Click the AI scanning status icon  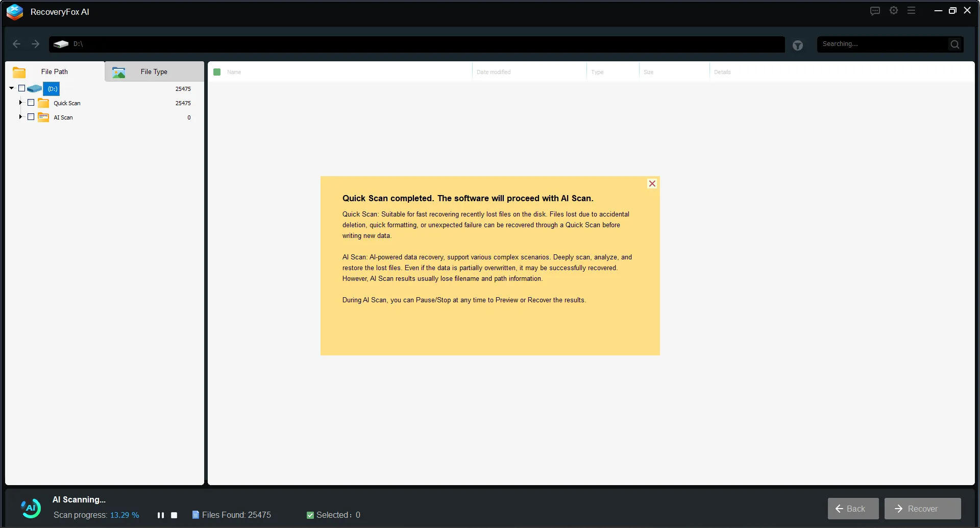(31, 508)
